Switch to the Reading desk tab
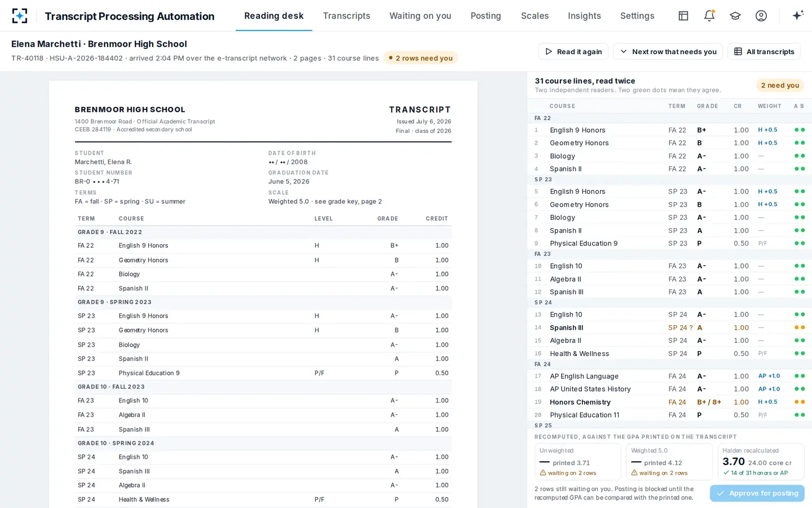 pyautogui.click(x=274, y=16)
